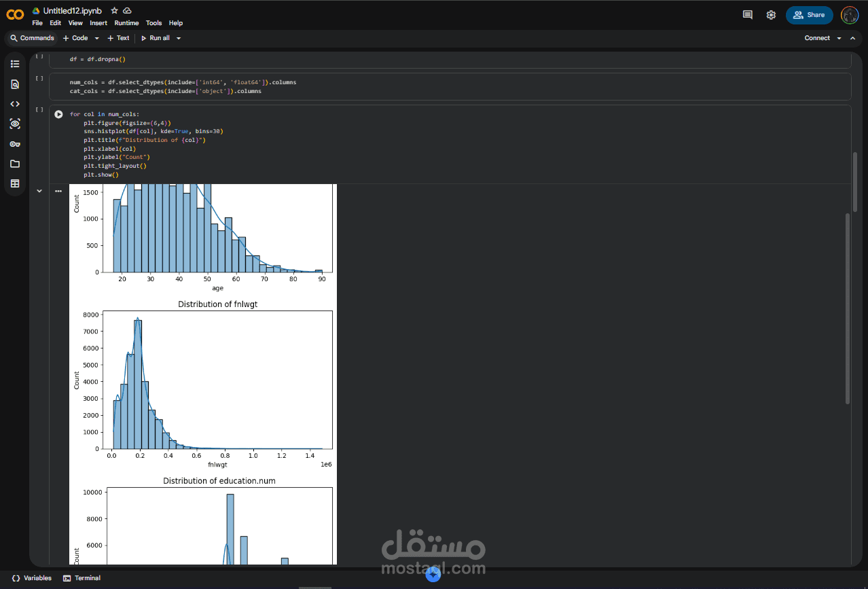
Task: Open the Table of contents sidebar icon
Action: click(x=15, y=64)
